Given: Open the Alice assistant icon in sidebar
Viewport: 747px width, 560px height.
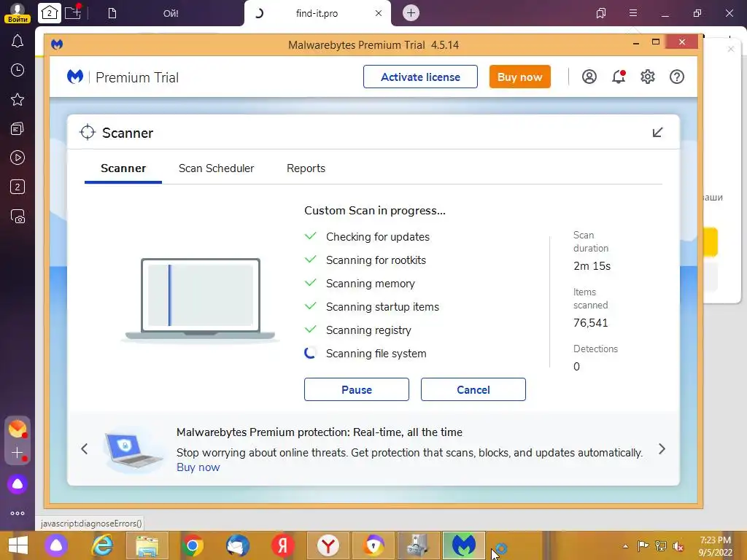Looking at the screenshot, I should tap(18, 484).
